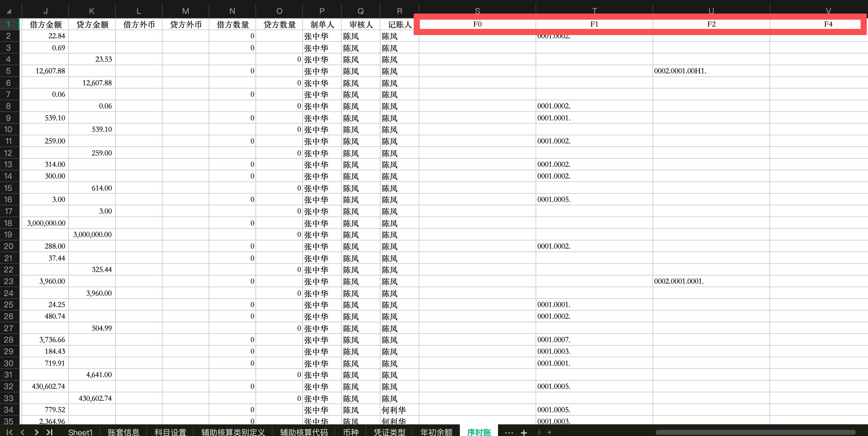
Task: Click horizontal scrollbar left arrow
Action: pyautogui.click(x=549, y=432)
